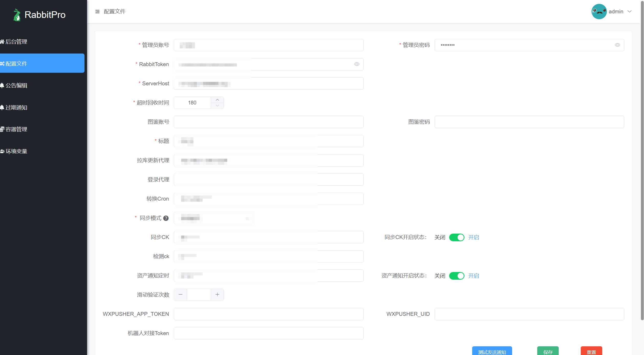Click the 配置文件 breadcrumb in header
The height and width of the screenshot is (355, 644).
(x=115, y=12)
